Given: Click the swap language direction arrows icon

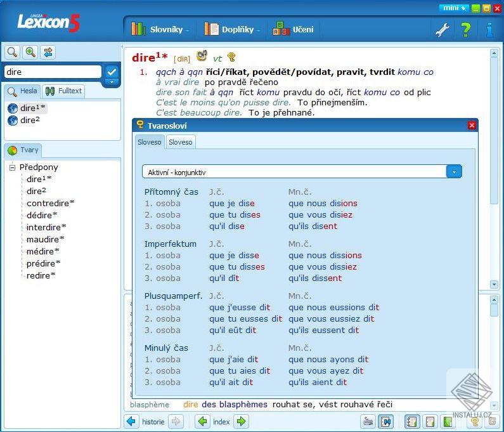Looking at the screenshot, I should [48, 52].
